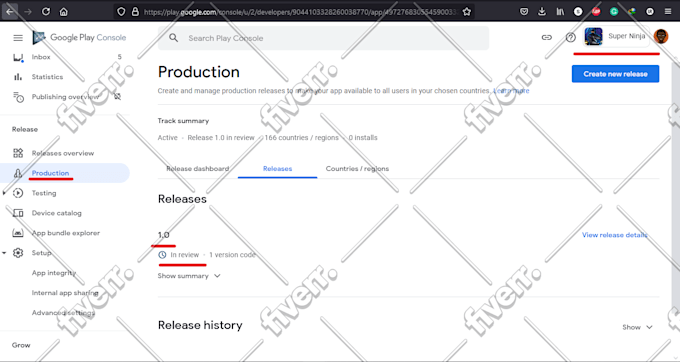This screenshot has width=680, height=362.
Task: Click the 'Release 1.0 in review' text
Action: pyautogui.click(x=221, y=137)
